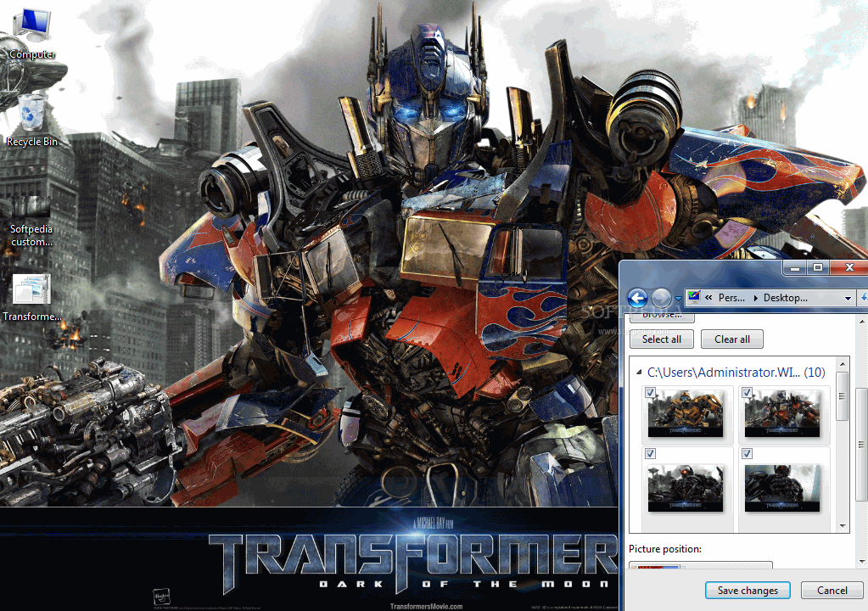Click the window's outer scroll down arrow
868x611 pixels.
tap(862, 562)
